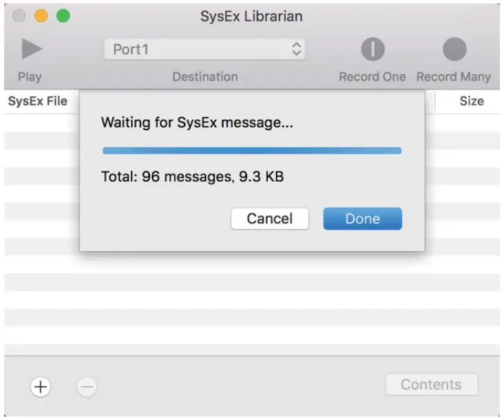
Task: Add a file with plus button
Action: click(41, 386)
